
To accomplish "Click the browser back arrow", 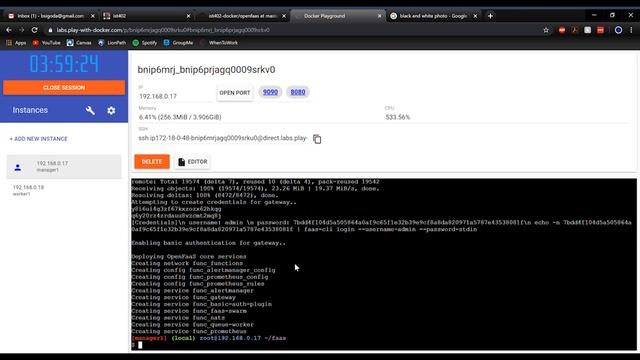I will [9, 30].
